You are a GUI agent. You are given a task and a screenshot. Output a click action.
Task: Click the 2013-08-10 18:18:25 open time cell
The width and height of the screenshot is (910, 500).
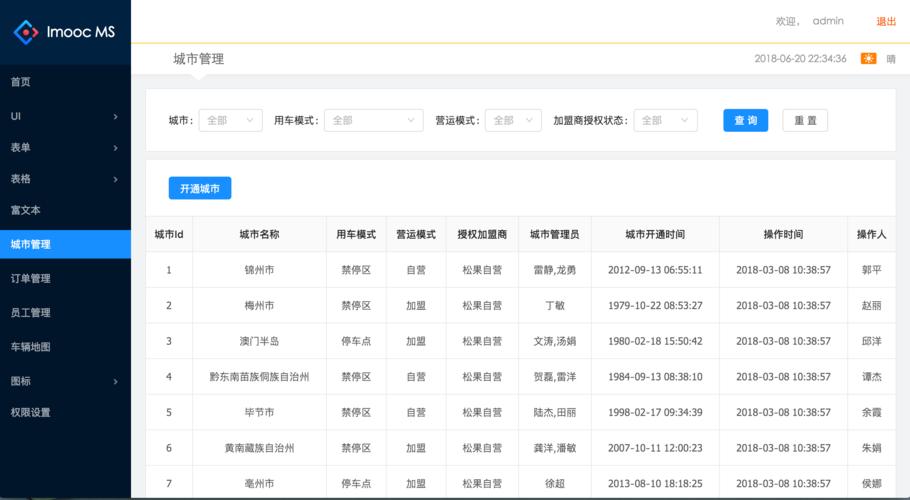(x=655, y=483)
